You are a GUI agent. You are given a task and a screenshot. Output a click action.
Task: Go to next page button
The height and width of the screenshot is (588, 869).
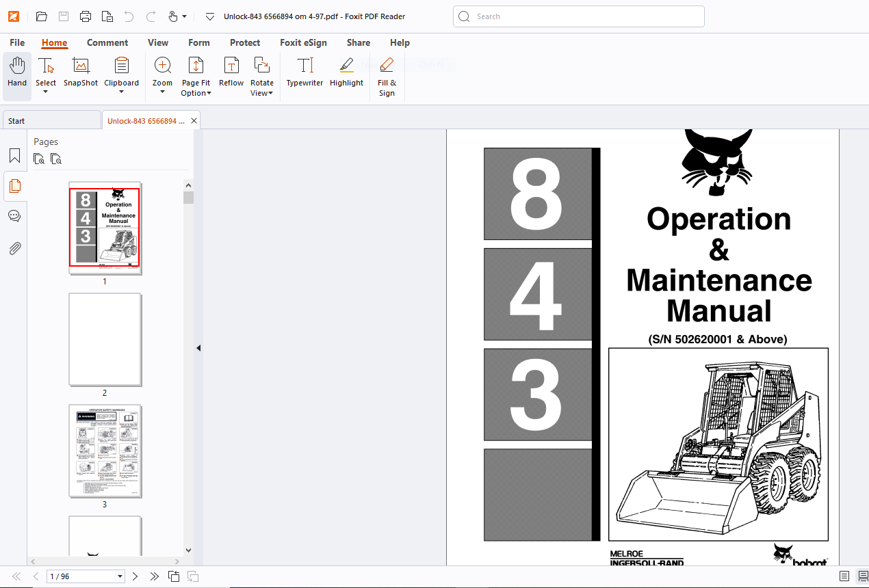[x=135, y=576]
